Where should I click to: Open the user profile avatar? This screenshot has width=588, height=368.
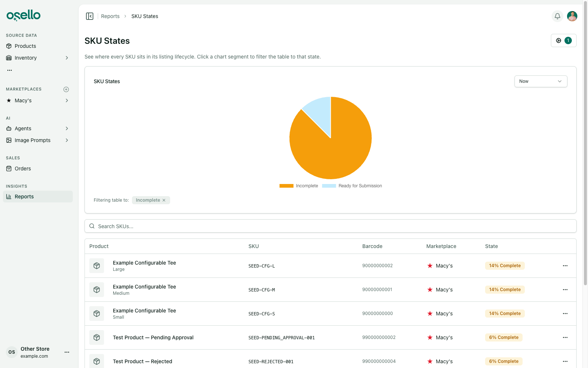pos(572,16)
